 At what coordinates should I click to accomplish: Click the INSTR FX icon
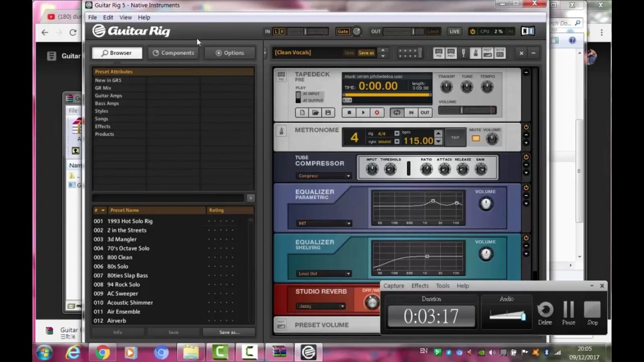500,53
